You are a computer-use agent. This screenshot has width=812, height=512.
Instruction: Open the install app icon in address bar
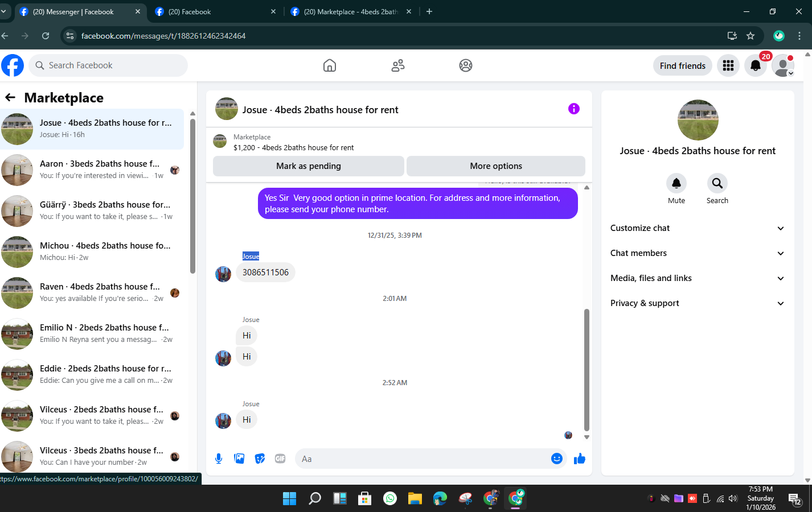[x=732, y=36]
